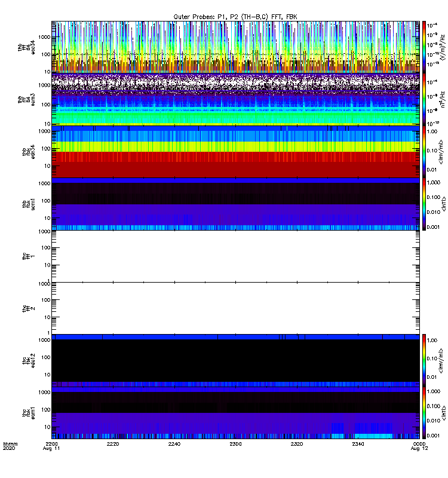Image resolution: width=448 pixels, height=478 pixels.
Task: Click the 'nT²/Hz' color bar unit label
Action: (443, 99)
